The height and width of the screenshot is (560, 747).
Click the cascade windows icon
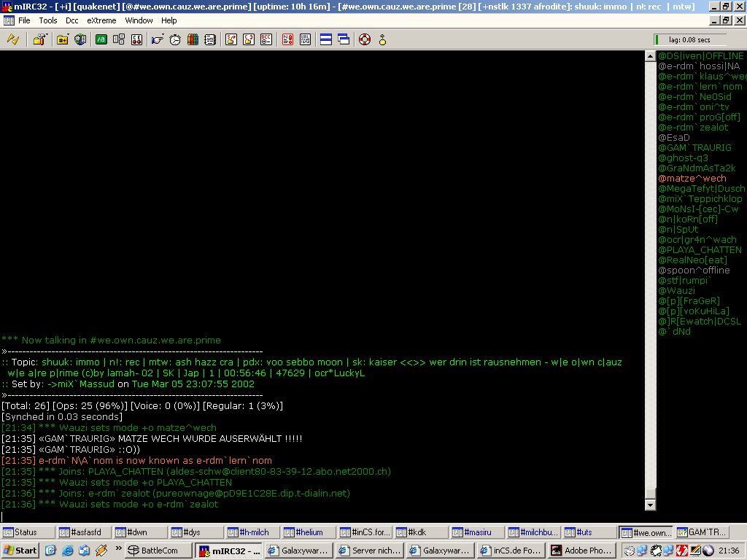[344, 39]
